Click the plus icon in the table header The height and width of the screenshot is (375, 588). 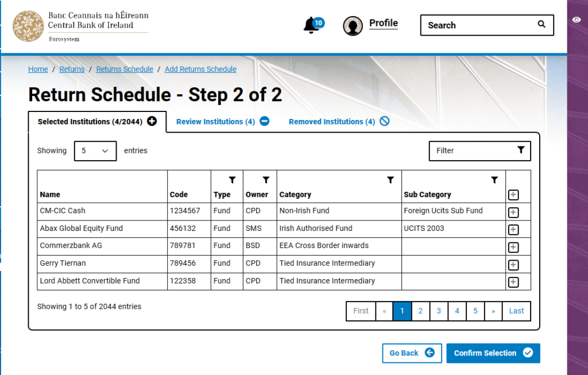pos(513,195)
